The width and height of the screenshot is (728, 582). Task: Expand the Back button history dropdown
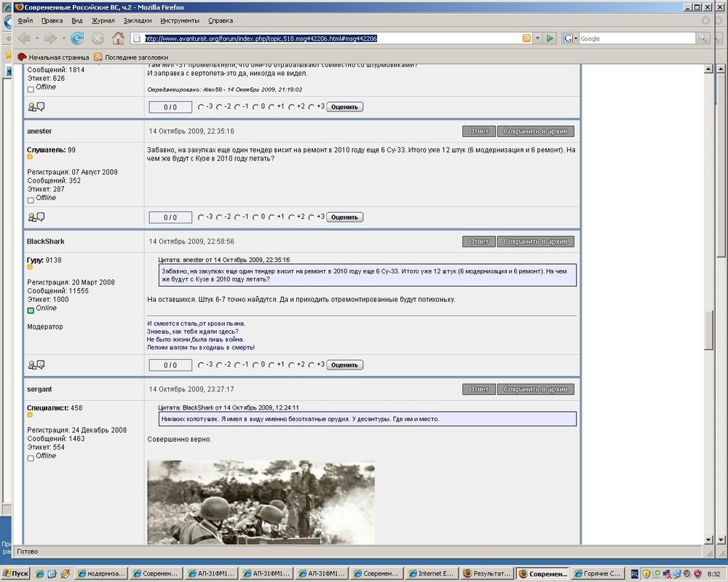pos(37,39)
